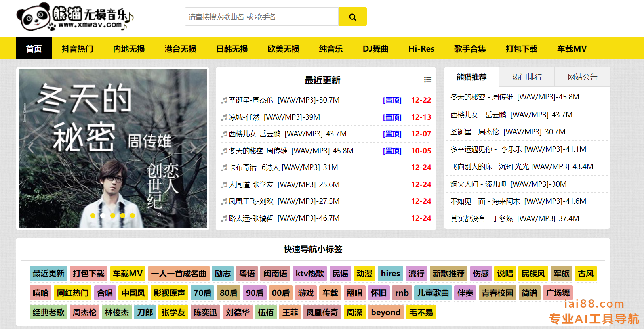644x329 pixels.
Task: Click the 青春校园 tag
Action: tap(497, 293)
